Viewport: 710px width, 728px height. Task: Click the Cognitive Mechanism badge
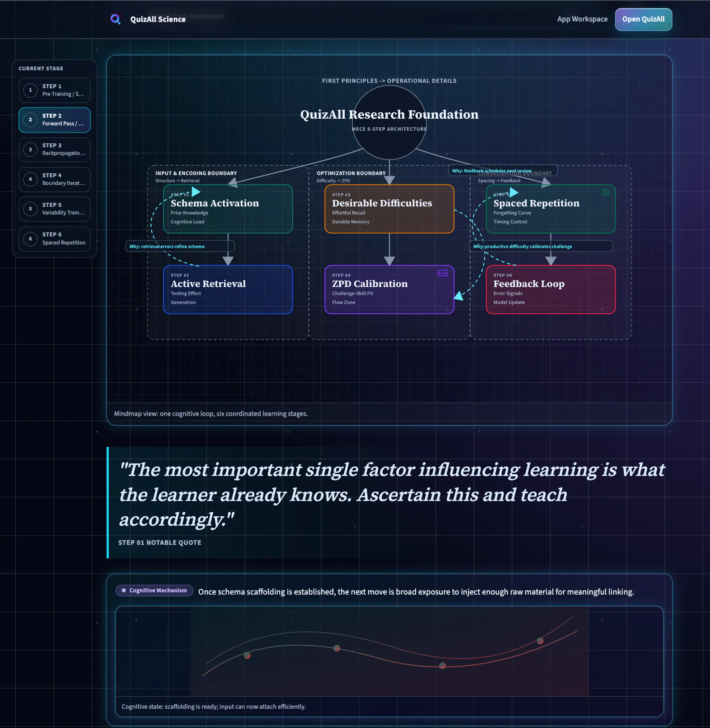tap(154, 591)
